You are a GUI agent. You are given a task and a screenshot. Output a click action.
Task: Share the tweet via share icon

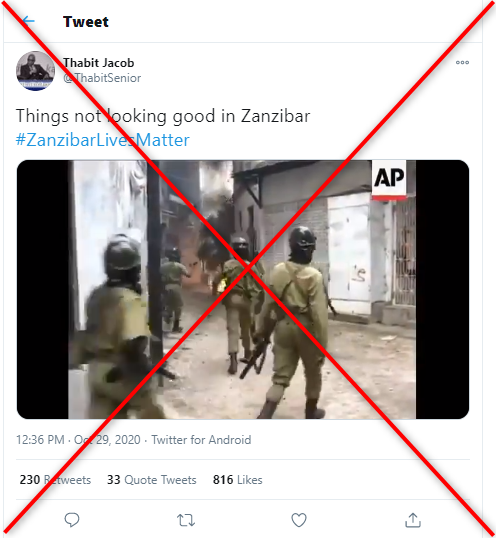(x=413, y=520)
